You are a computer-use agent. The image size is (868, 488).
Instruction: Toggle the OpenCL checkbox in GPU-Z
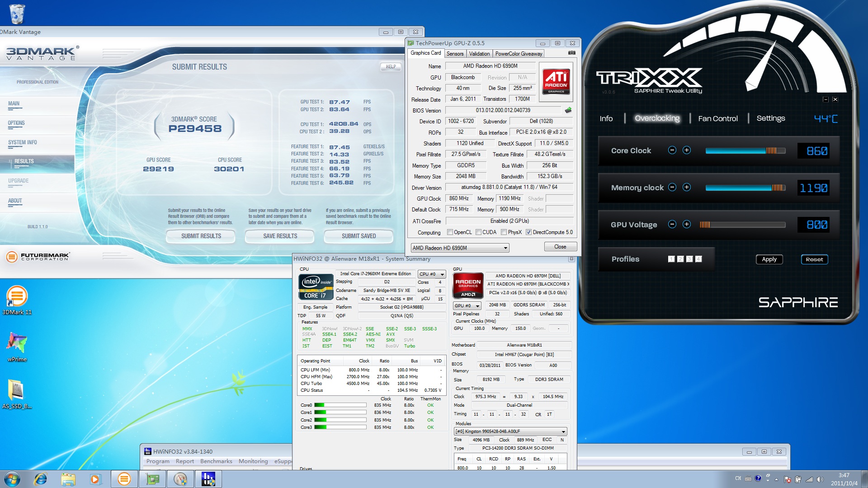pyautogui.click(x=450, y=232)
